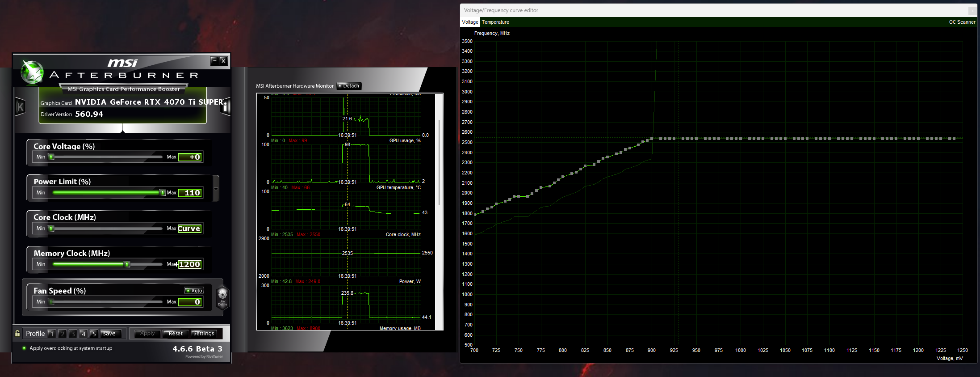Select profile slot 1
This screenshot has height=377, width=980.
point(52,334)
